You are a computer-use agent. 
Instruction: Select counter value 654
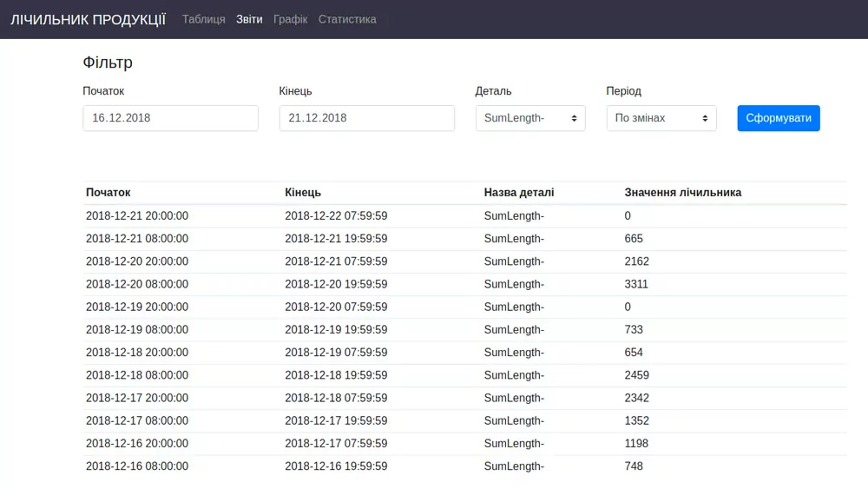(634, 353)
